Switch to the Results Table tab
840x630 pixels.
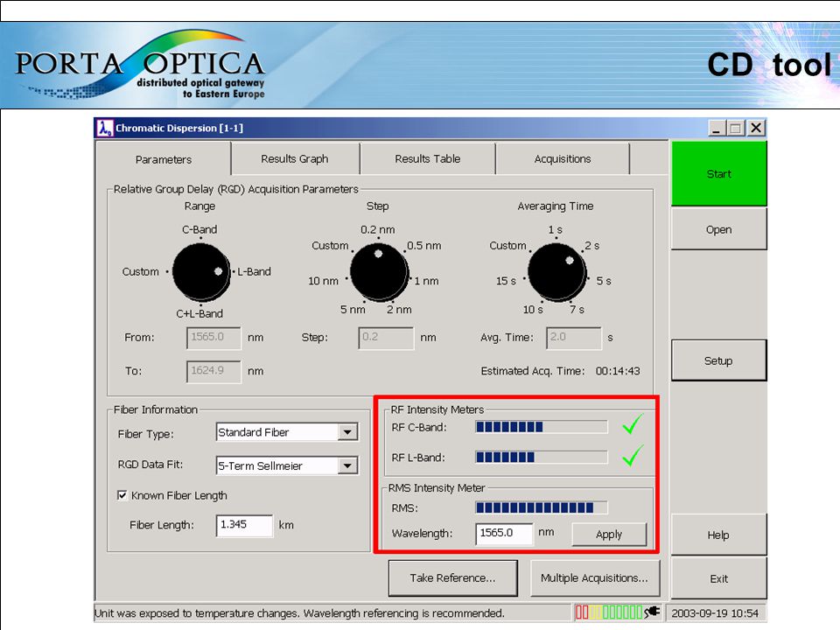click(428, 158)
